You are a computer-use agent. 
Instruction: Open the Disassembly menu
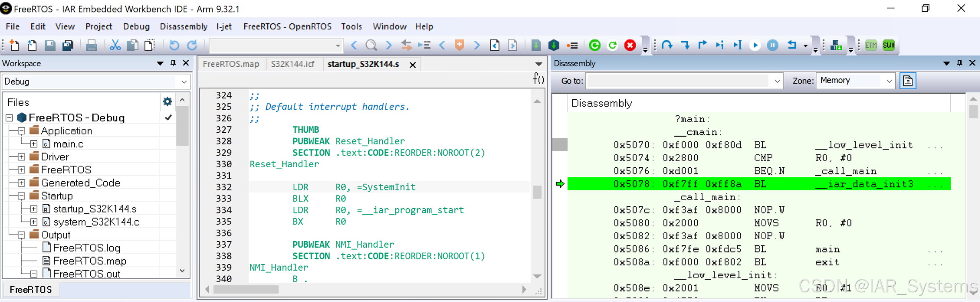[x=184, y=27]
